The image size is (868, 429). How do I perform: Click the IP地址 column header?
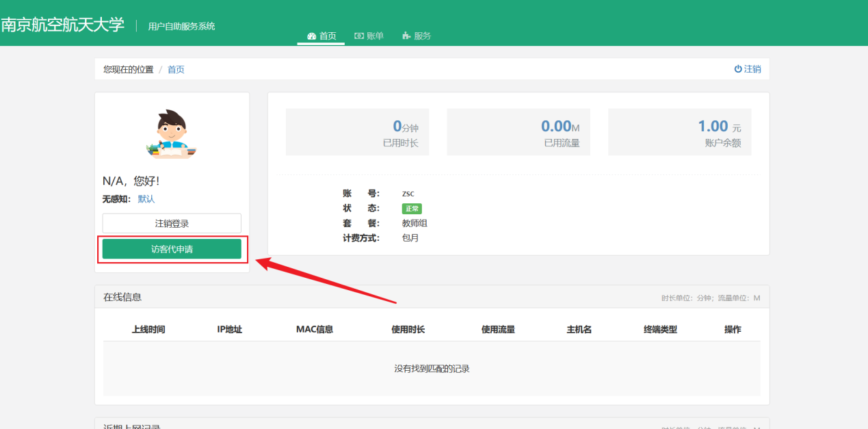tap(230, 330)
